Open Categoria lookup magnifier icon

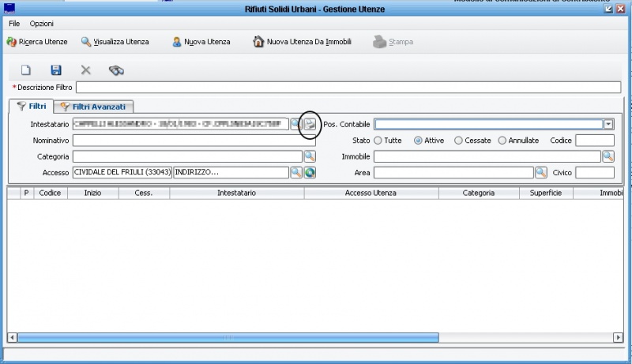pos(310,156)
